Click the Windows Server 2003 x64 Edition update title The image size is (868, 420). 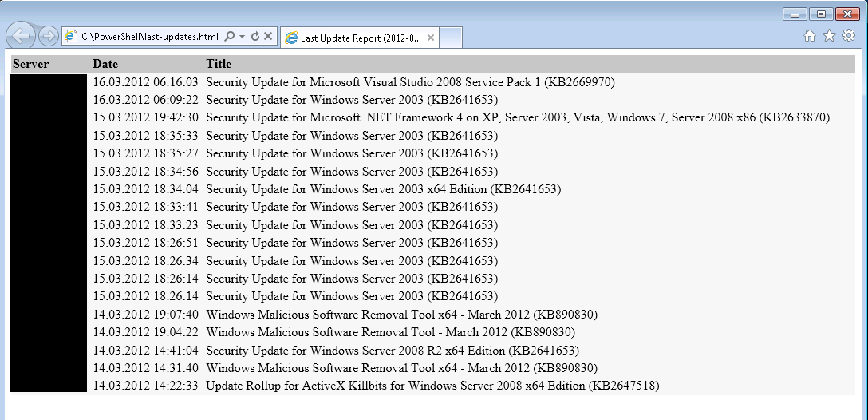[x=384, y=189]
